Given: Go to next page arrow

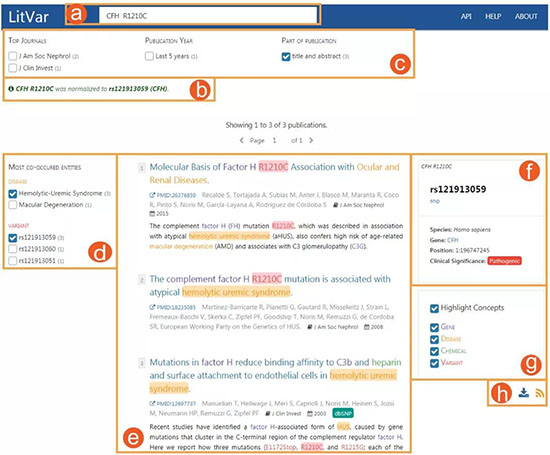Looking at the screenshot, I should pyautogui.click(x=311, y=140).
